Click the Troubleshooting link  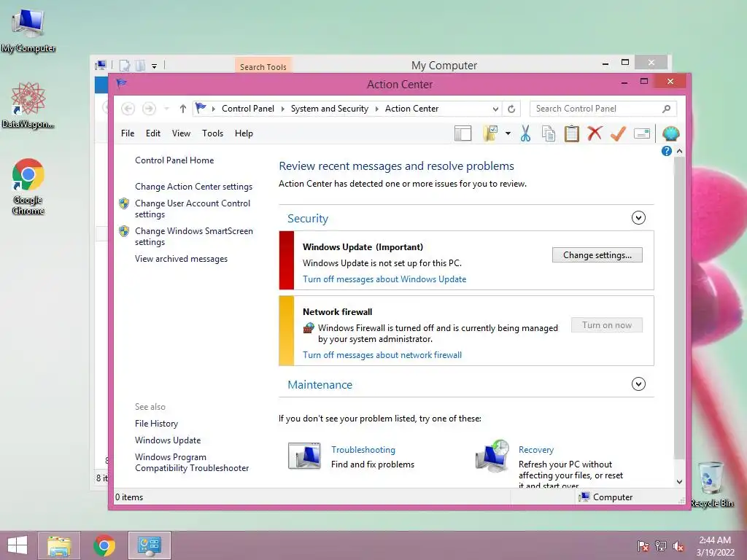tap(363, 449)
